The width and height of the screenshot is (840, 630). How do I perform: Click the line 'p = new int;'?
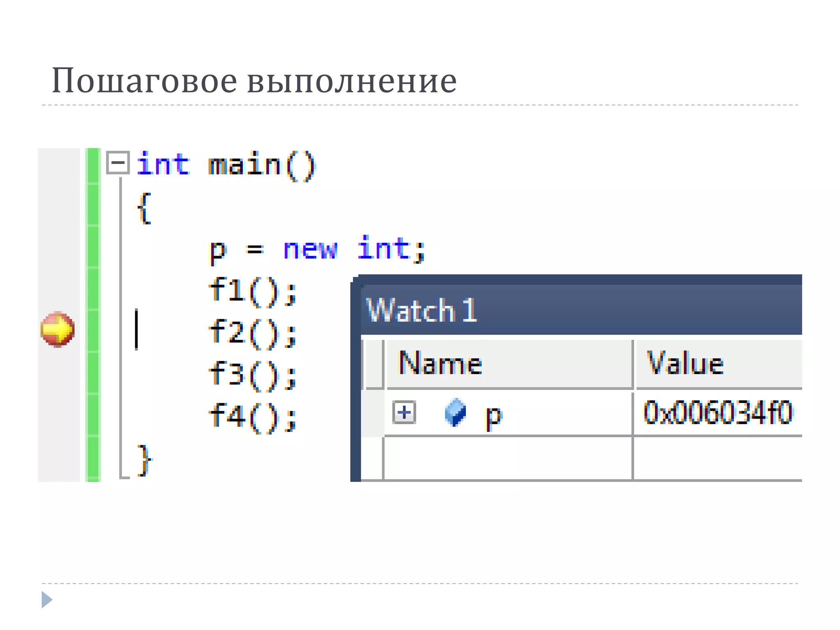(x=317, y=249)
